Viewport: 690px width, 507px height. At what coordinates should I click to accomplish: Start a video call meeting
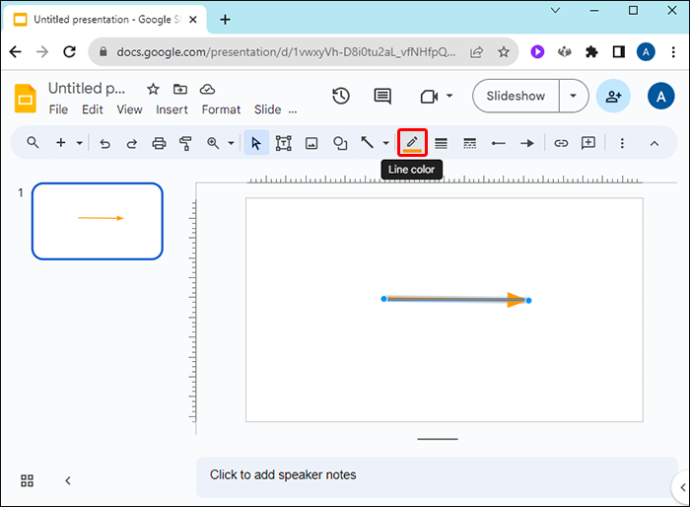point(429,96)
